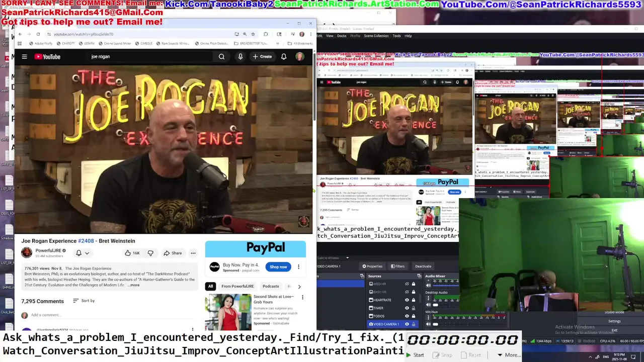Open Chrome extensions puzzle icon

(266, 34)
